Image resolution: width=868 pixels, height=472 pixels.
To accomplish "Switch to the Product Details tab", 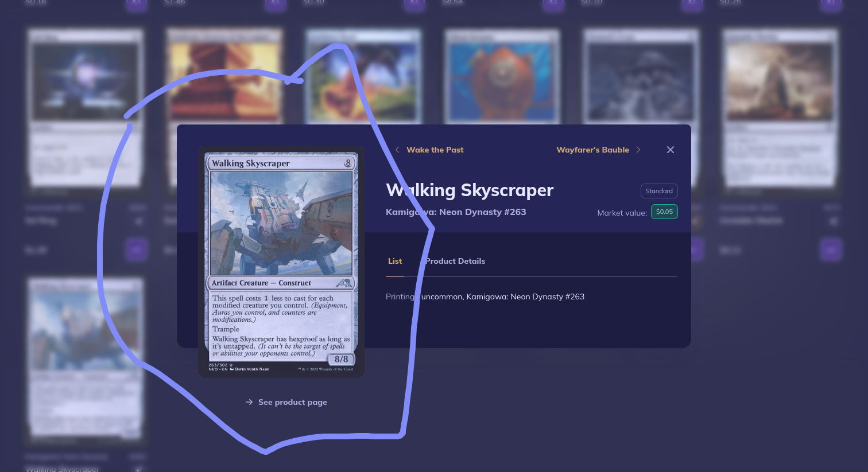I will coord(455,261).
